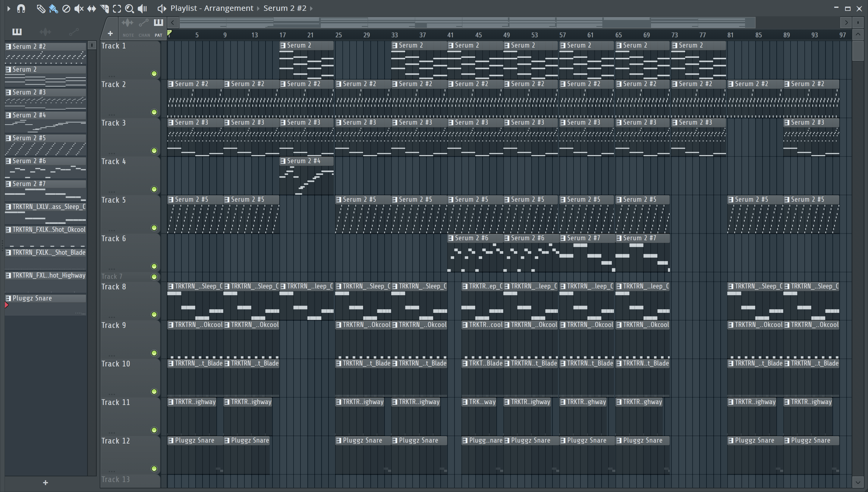Click red arrow marker under Pluggz Snare
Image resolution: width=868 pixels, height=492 pixels.
tap(6, 305)
